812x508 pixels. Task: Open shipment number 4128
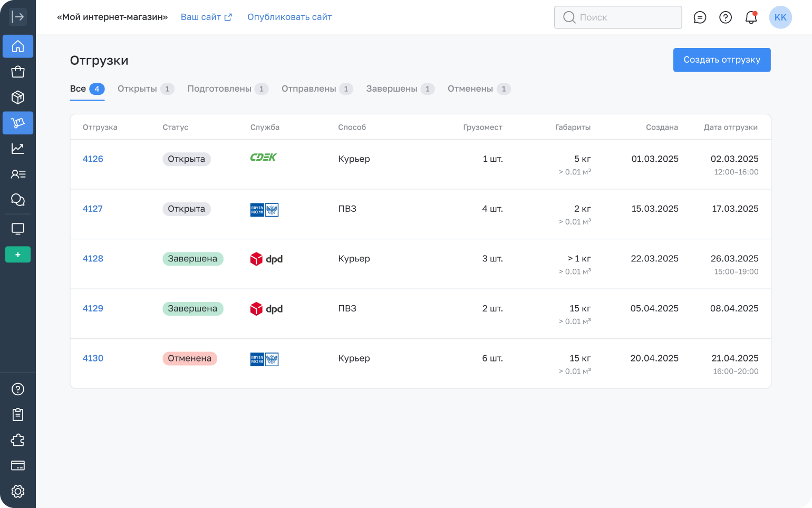pyautogui.click(x=93, y=259)
